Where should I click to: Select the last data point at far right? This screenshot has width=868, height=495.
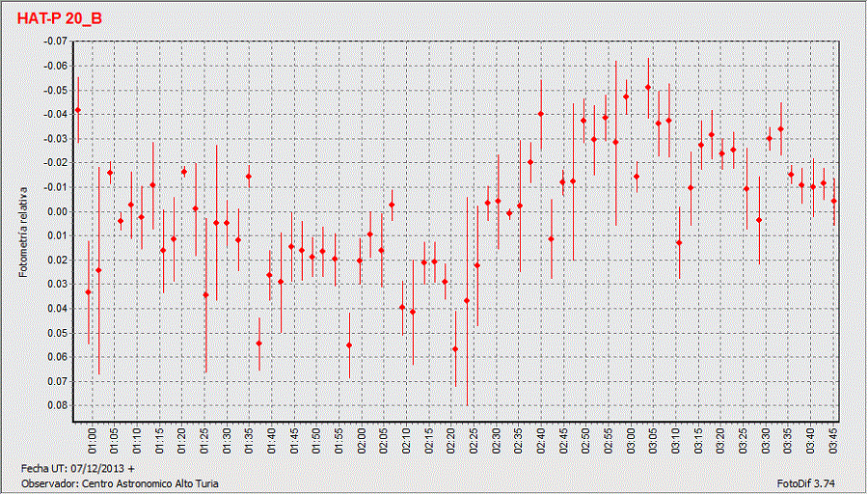tap(834, 201)
